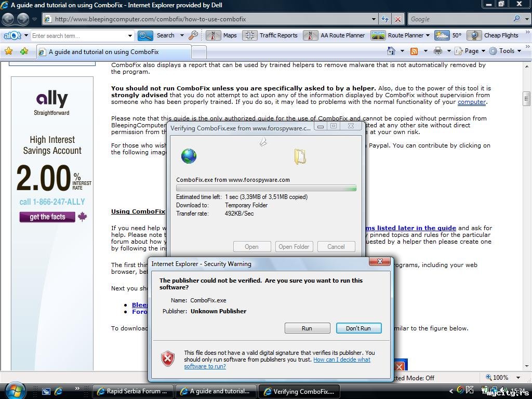Image resolution: width=532 pixels, height=399 pixels.
Task: Close the Security Warning dialog
Action: coord(380,261)
